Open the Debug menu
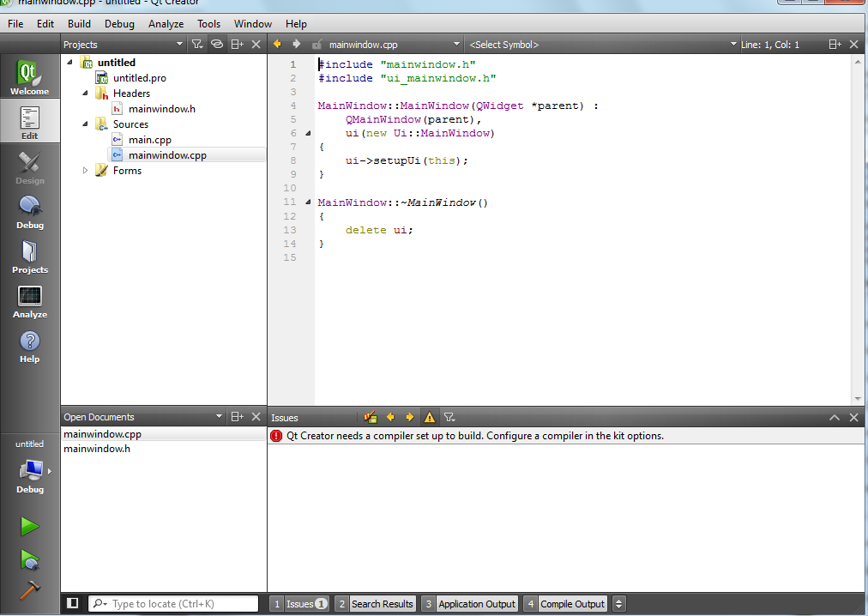 tap(119, 24)
